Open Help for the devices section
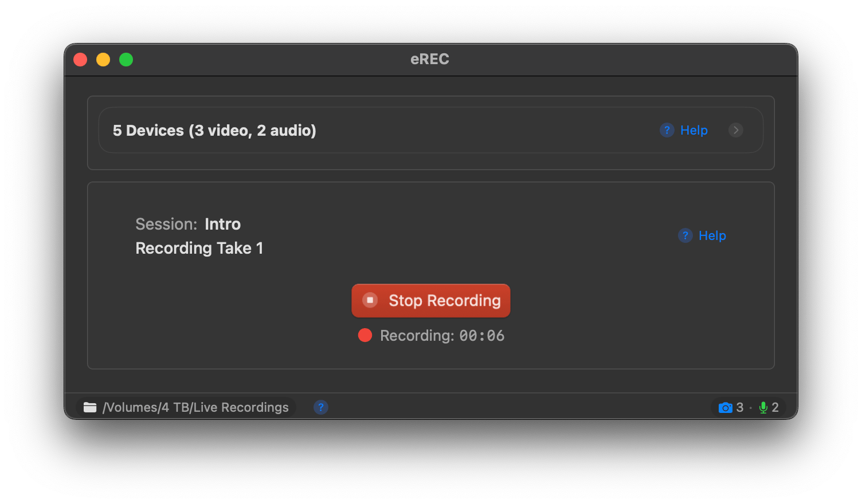 (693, 130)
